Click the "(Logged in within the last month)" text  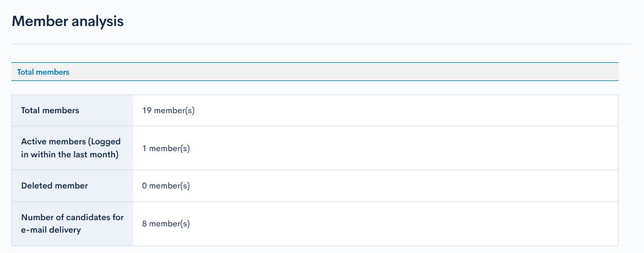[x=70, y=155]
